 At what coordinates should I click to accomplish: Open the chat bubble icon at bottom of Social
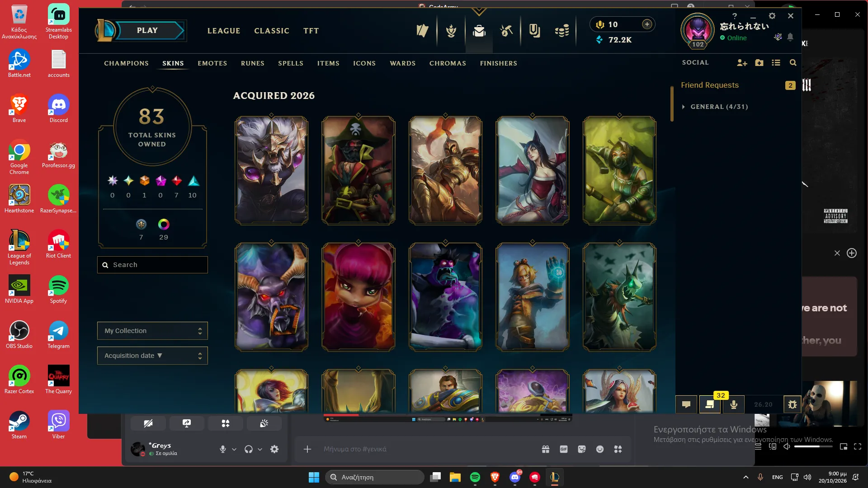686,404
